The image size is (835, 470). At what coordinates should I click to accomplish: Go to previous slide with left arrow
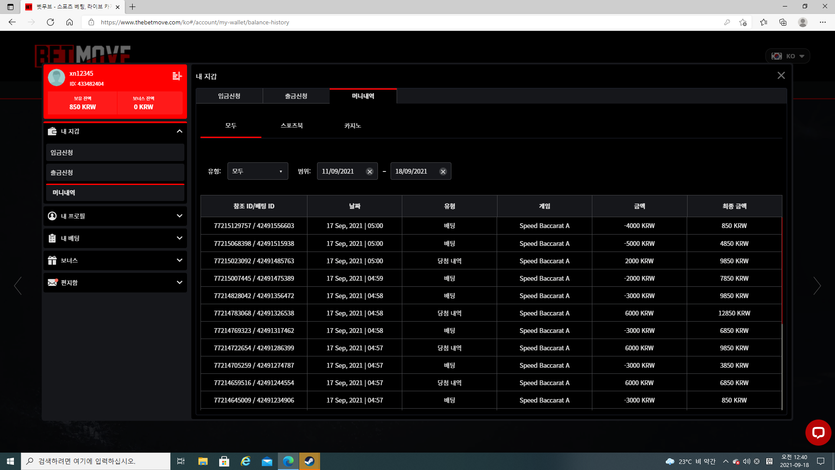coord(18,286)
